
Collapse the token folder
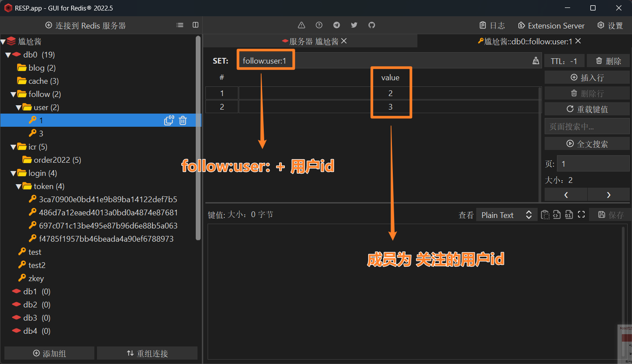coord(19,186)
